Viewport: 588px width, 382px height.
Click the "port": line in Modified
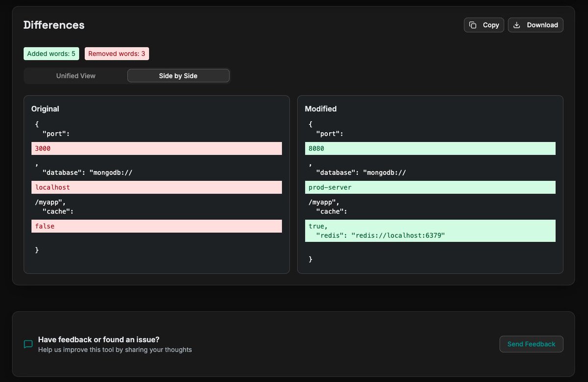point(330,134)
